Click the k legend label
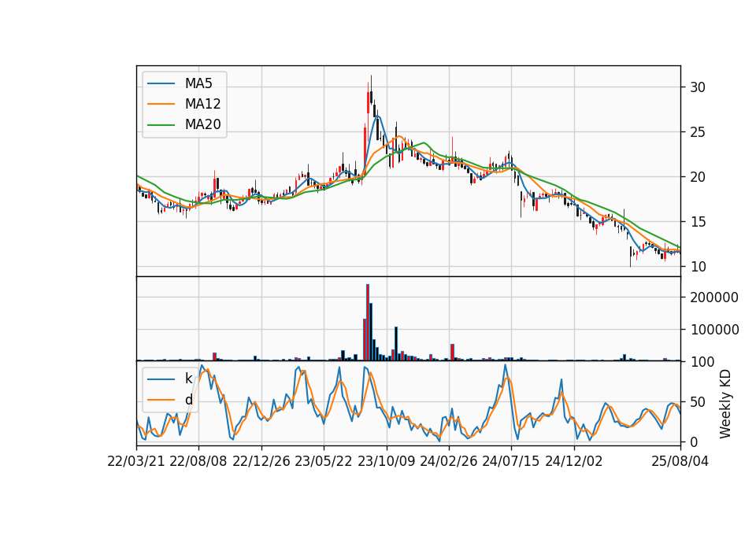The image size is (756, 543). [188, 379]
